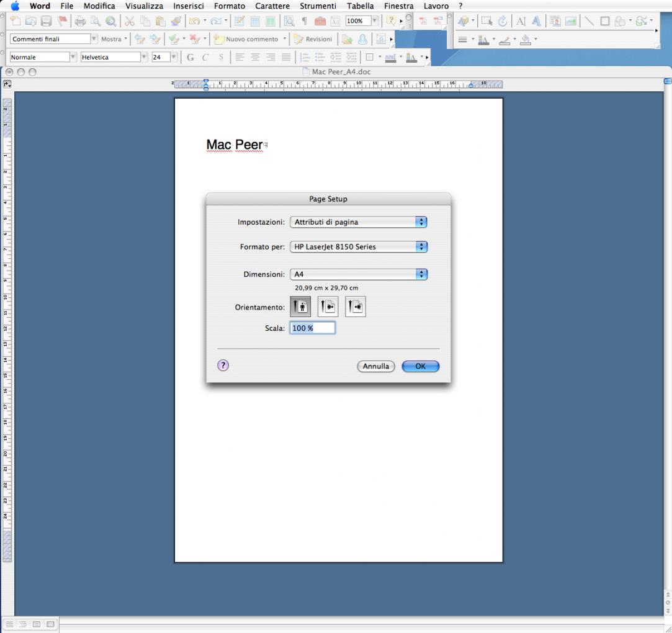Click the Revisioni button
This screenshot has height=633, width=672.
(313, 39)
